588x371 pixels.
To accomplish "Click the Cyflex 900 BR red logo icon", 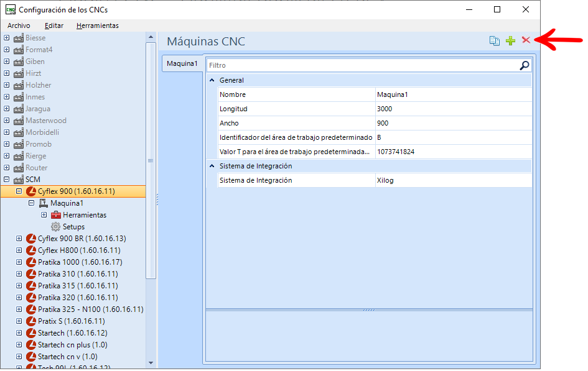I will tap(30, 239).
